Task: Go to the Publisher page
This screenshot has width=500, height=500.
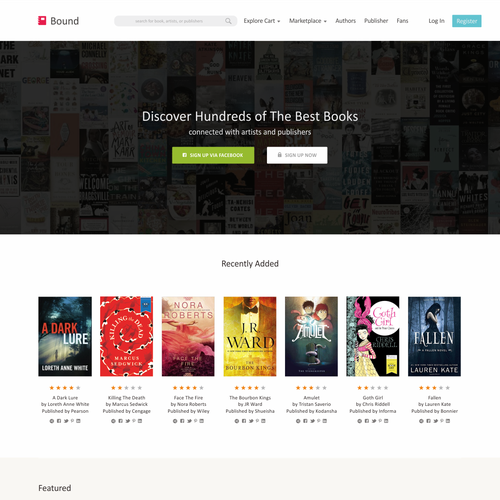Action: pyautogui.click(x=376, y=21)
